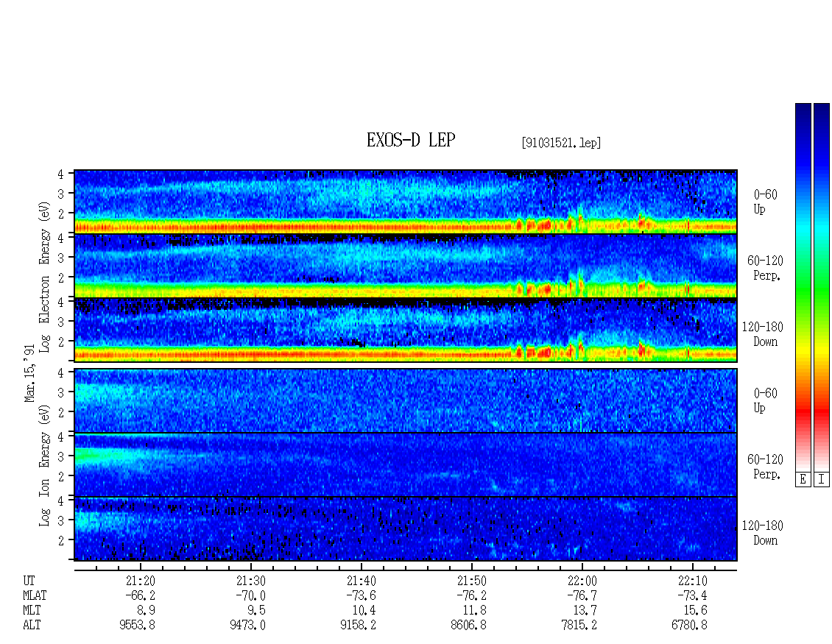Click the 120-180 Down label beside electron panel
Image resolution: width=832 pixels, height=644 pixels.
763,334
